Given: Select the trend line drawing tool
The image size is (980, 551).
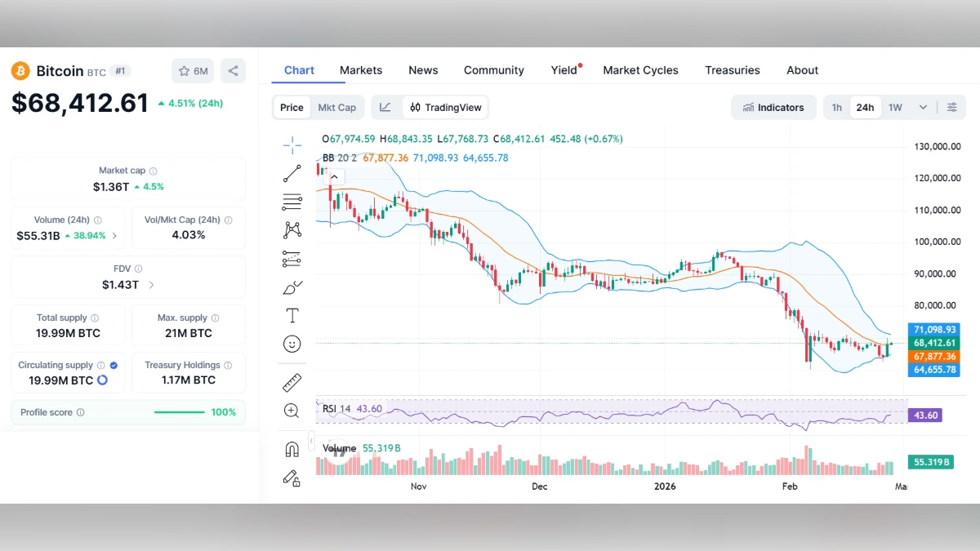Looking at the screenshot, I should coord(292,172).
